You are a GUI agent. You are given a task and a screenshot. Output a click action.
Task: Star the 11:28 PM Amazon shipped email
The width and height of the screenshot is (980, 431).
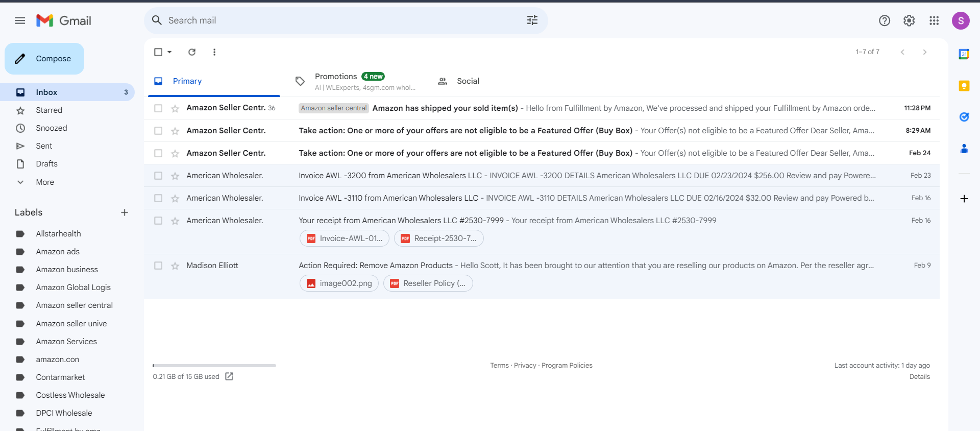pos(175,108)
